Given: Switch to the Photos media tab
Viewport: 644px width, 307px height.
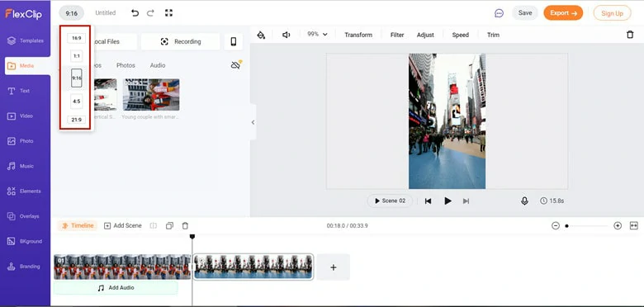Looking at the screenshot, I should pyautogui.click(x=125, y=65).
